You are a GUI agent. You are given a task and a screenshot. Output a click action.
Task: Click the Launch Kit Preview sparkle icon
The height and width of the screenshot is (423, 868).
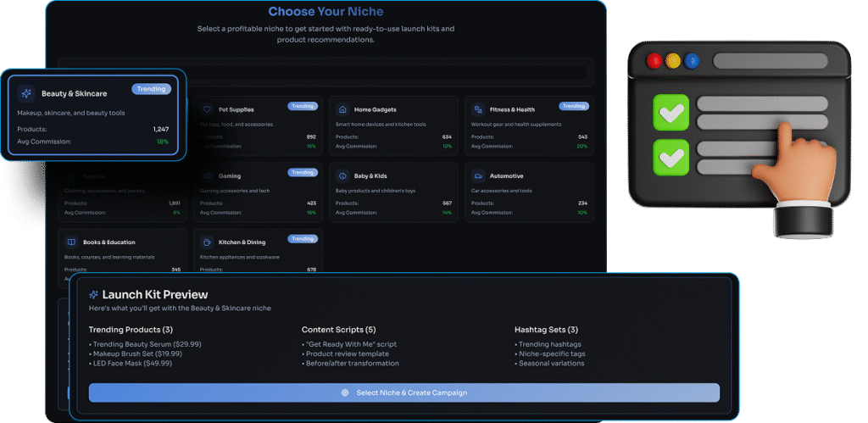[x=93, y=295]
